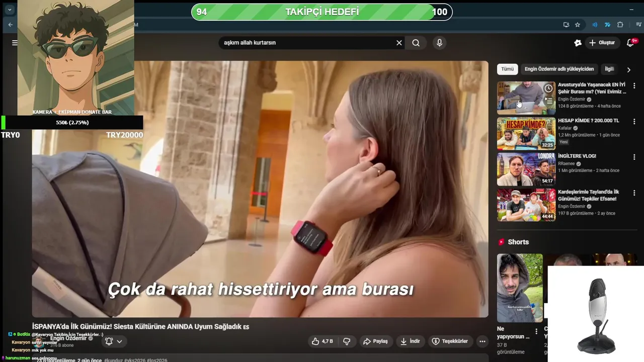The image size is (644, 362).
Task: Add Avusturya video to Watch Later clock icon
Action: tap(548, 88)
